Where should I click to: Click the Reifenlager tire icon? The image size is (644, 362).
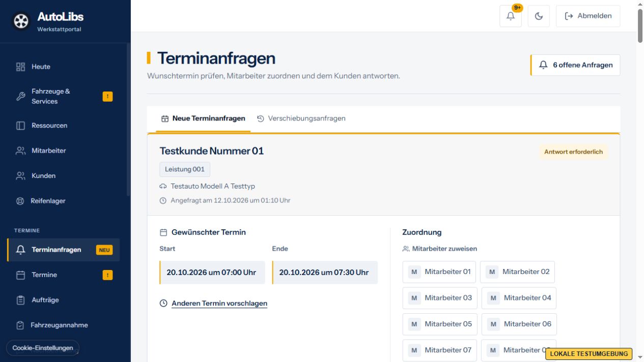coord(20,201)
